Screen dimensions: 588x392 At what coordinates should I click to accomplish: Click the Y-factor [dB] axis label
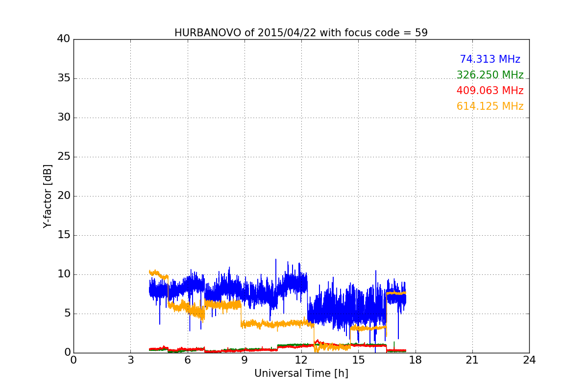coord(48,196)
